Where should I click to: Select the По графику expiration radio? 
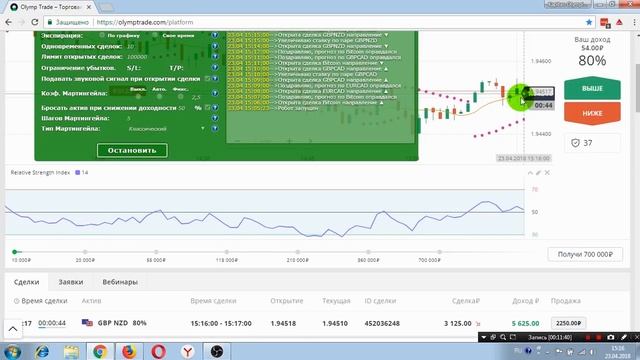click(102, 36)
